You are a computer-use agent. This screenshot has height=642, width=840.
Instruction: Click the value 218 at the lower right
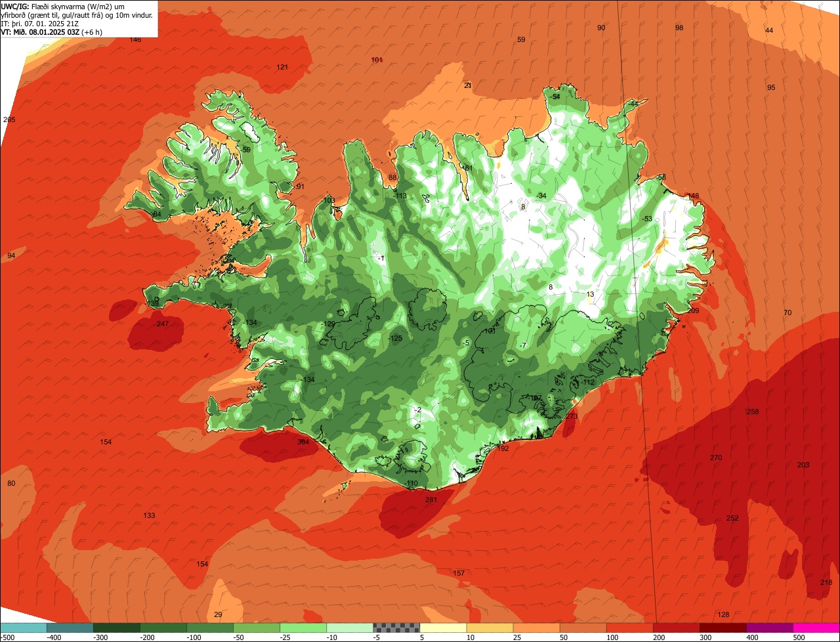(x=826, y=582)
